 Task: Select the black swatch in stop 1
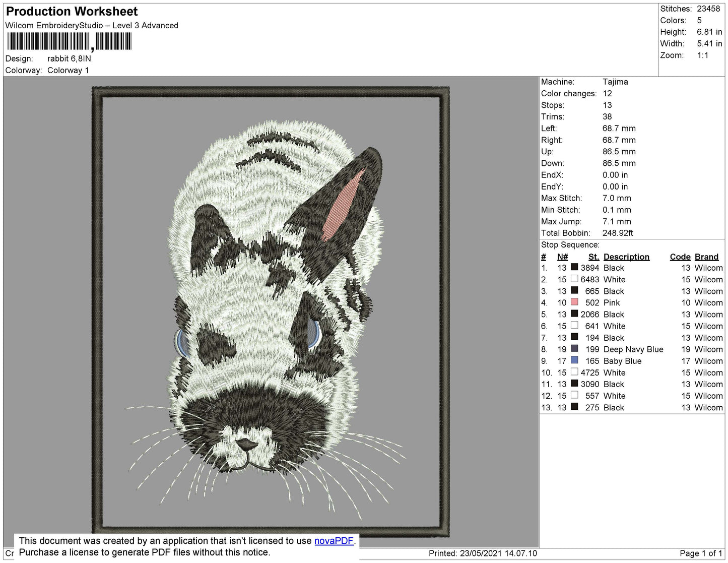(574, 267)
